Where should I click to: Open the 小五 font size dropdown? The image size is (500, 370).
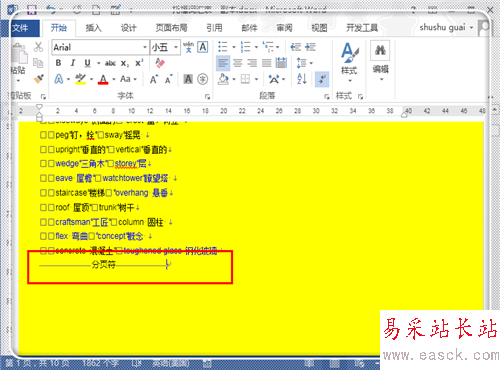[176, 47]
